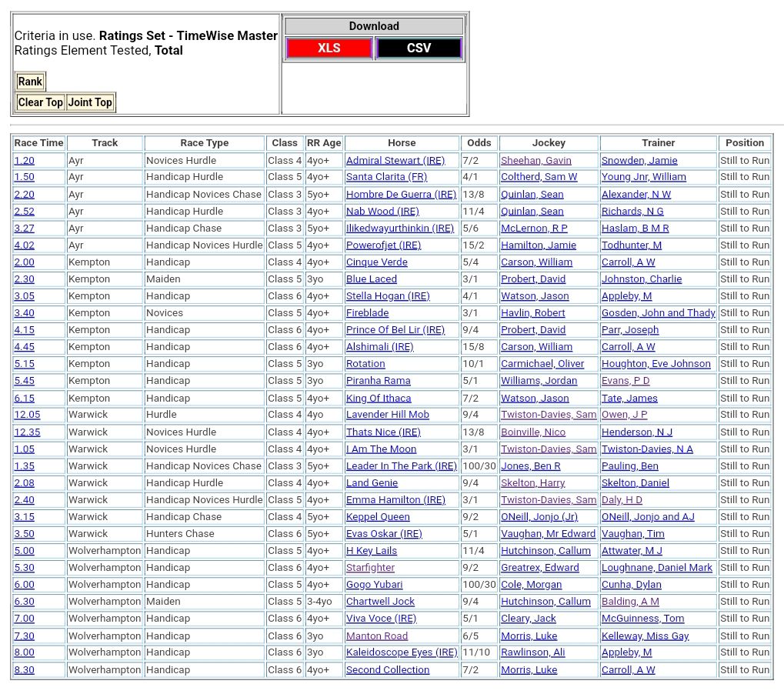784x694 pixels.
Task: Open the 8.30 Wolverhampton race link
Action: pyautogui.click(x=24, y=670)
